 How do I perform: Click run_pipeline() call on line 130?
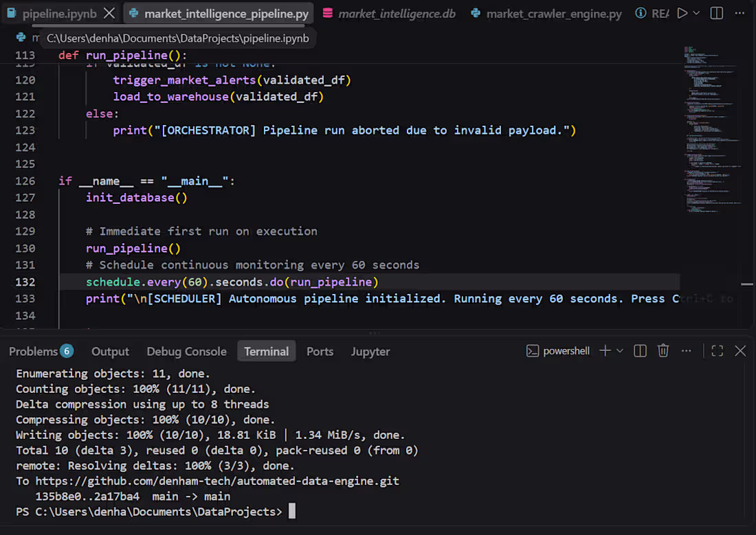133,248
